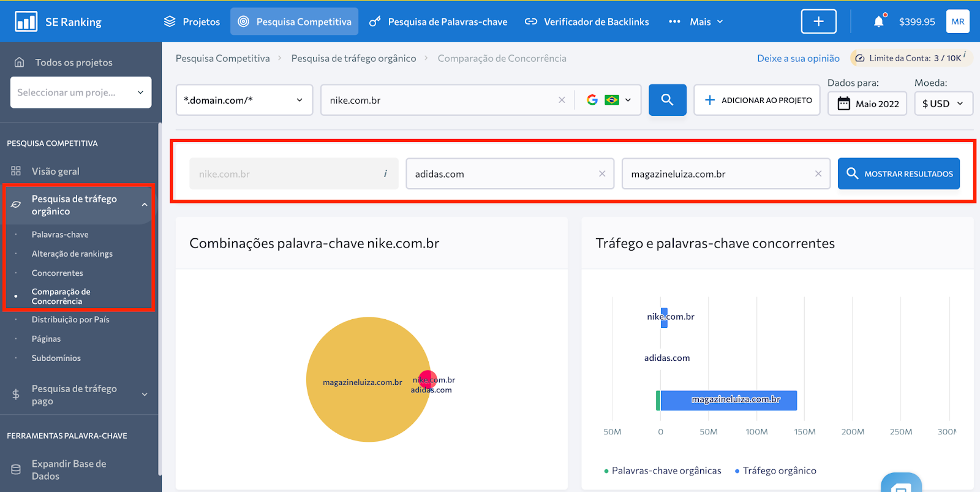Expand the Mais menu
The width and height of the screenshot is (980, 492).
pos(696,21)
